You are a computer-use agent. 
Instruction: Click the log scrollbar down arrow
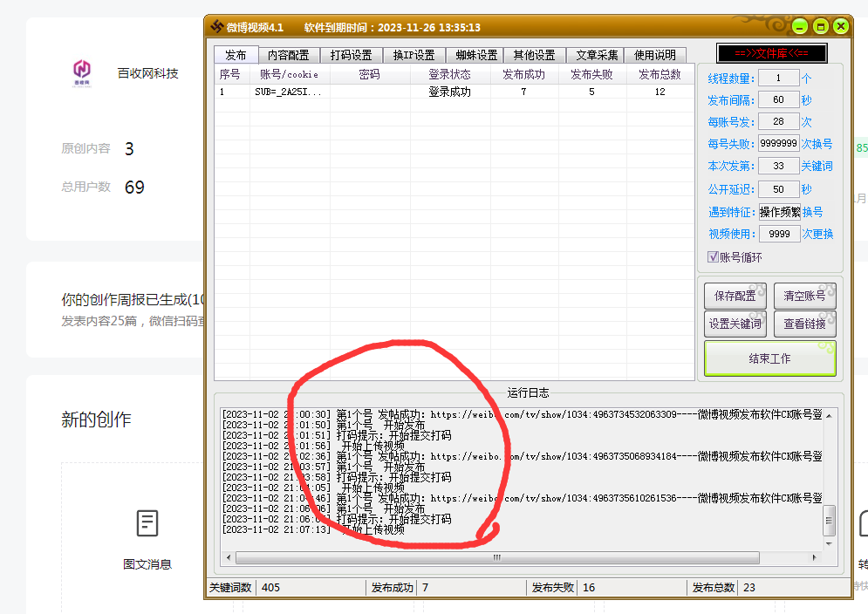pos(829,543)
